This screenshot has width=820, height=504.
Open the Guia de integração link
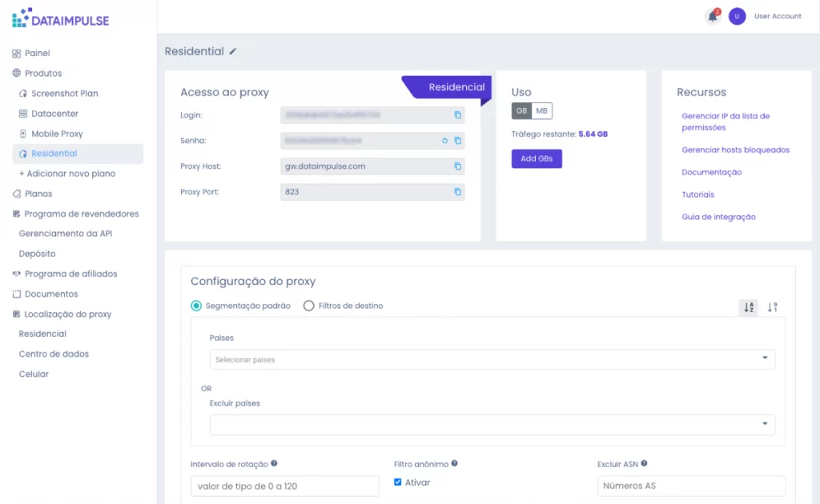pos(718,217)
